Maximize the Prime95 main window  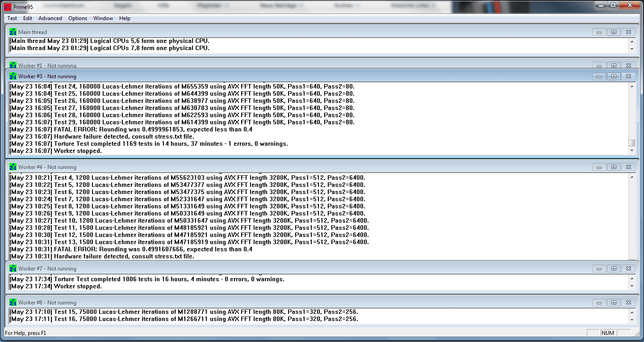tap(613, 5)
